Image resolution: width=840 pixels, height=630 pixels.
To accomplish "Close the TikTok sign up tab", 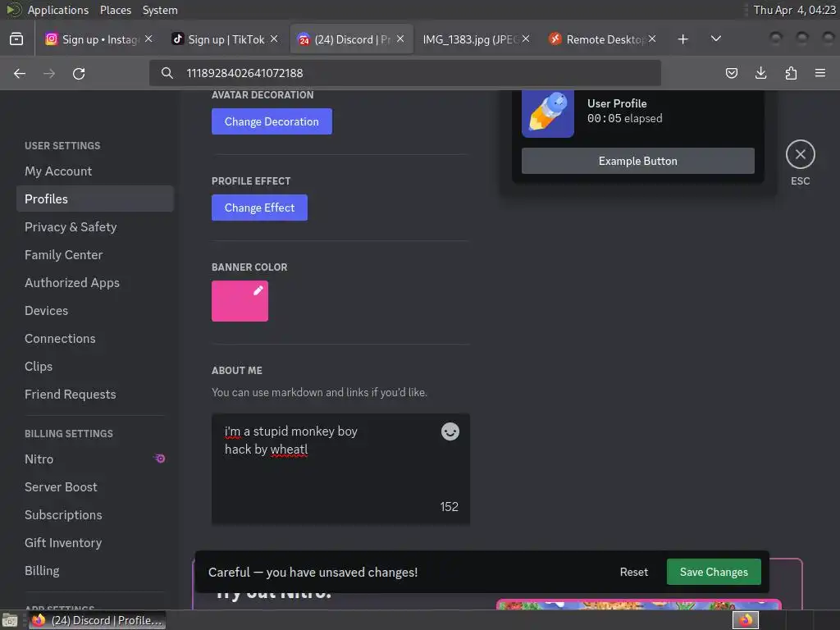I will pos(274,39).
